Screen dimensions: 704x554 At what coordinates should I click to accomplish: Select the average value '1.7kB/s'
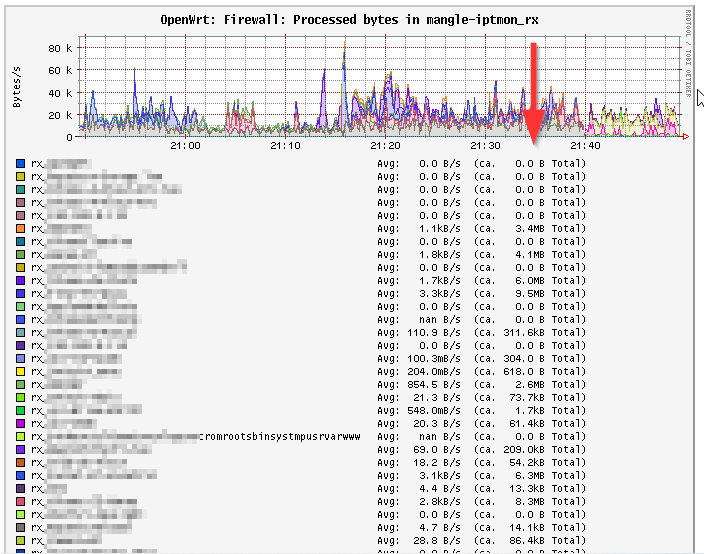coord(440,281)
